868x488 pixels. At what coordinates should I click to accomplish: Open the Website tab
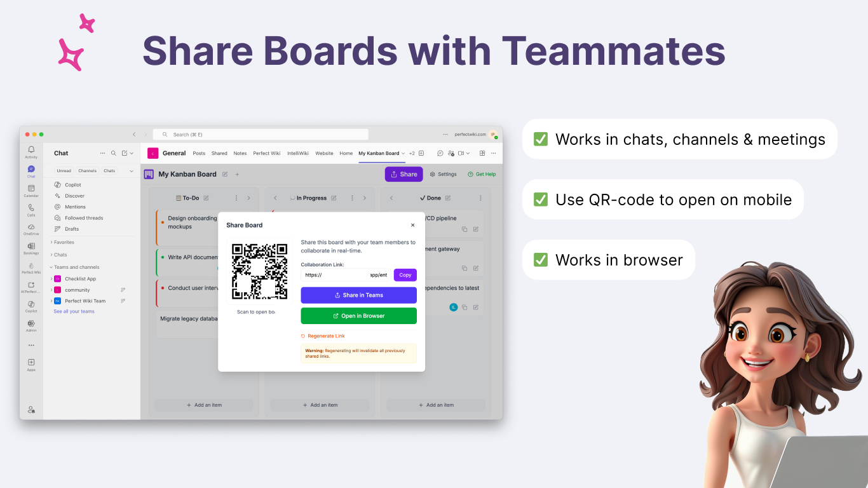[x=324, y=153]
